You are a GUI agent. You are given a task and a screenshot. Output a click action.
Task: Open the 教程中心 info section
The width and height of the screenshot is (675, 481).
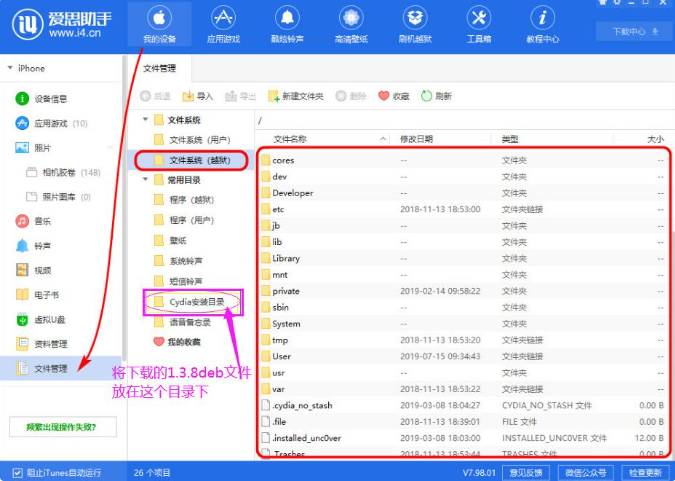pyautogui.click(x=542, y=24)
